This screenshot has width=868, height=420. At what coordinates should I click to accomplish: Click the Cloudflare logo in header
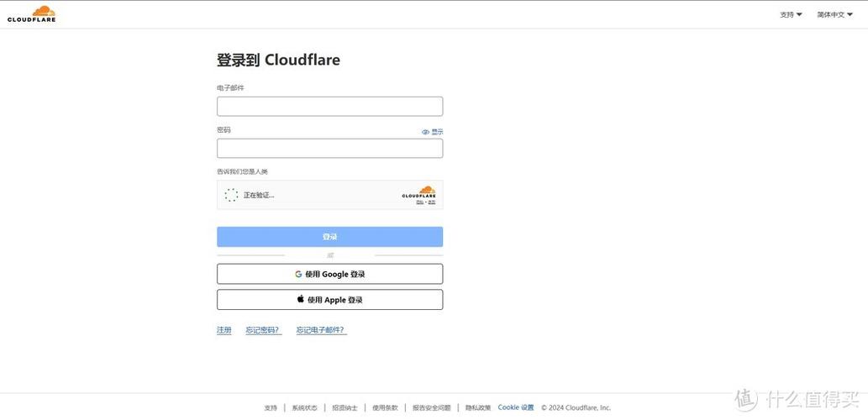32,13
